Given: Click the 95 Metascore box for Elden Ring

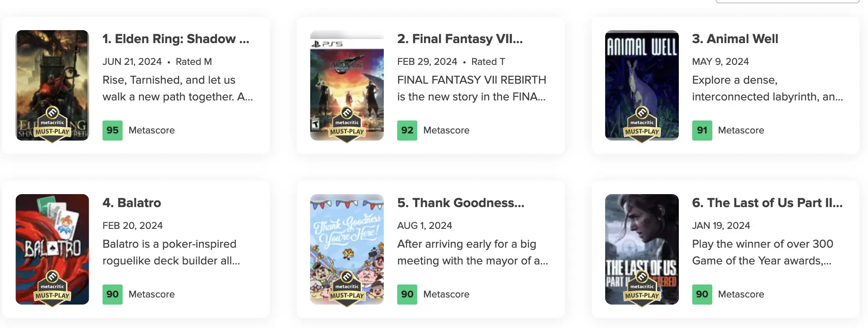Looking at the screenshot, I should coord(113,130).
